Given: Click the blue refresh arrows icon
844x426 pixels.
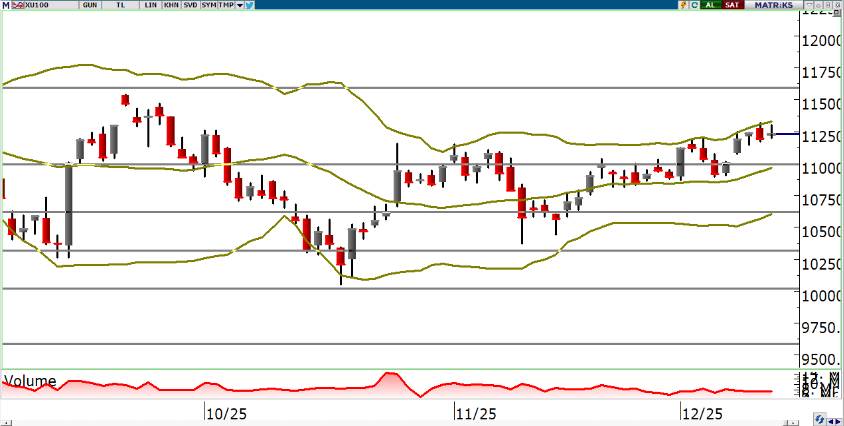Looking at the screenshot, I should pyautogui.click(x=819, y=418).
